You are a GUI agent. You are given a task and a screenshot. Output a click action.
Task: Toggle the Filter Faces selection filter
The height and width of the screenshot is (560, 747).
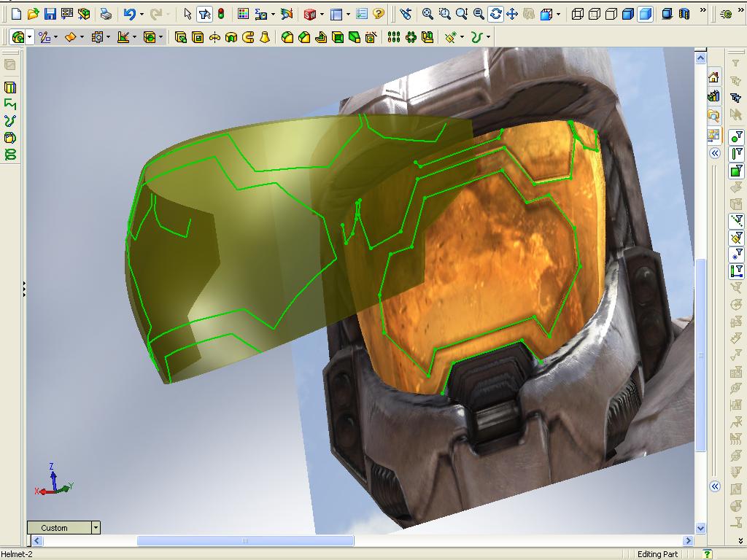coord(737,170)
